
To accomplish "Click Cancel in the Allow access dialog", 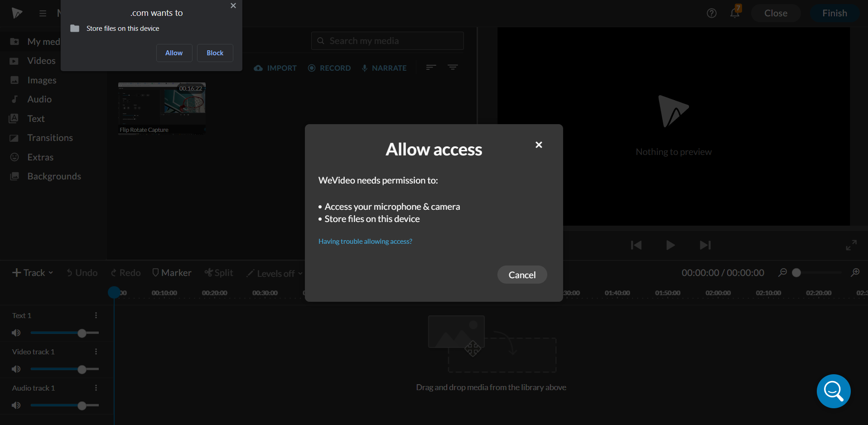I will pos(522,275).
